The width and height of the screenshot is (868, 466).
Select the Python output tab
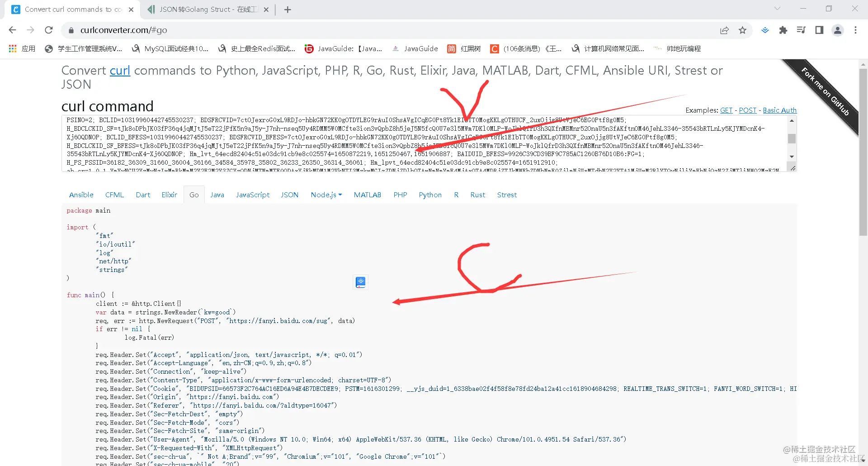point(430,195)
